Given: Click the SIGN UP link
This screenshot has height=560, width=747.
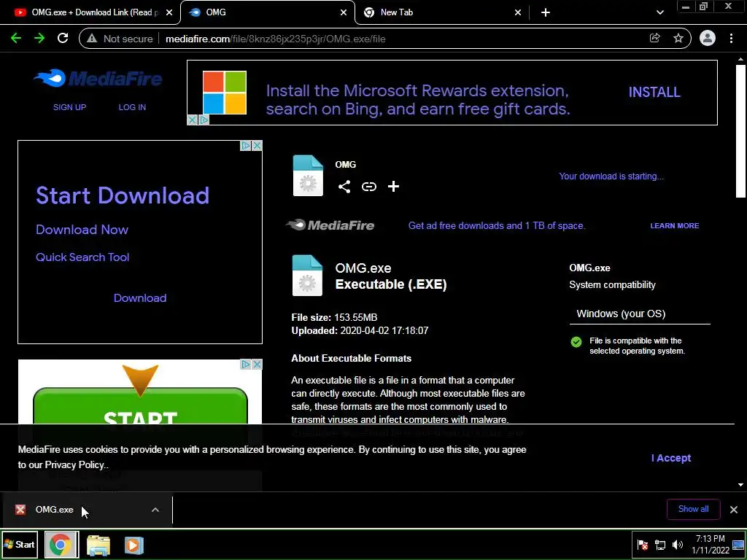Looking at the screenshot, I should pyautogui.click(x=69, y=107).
